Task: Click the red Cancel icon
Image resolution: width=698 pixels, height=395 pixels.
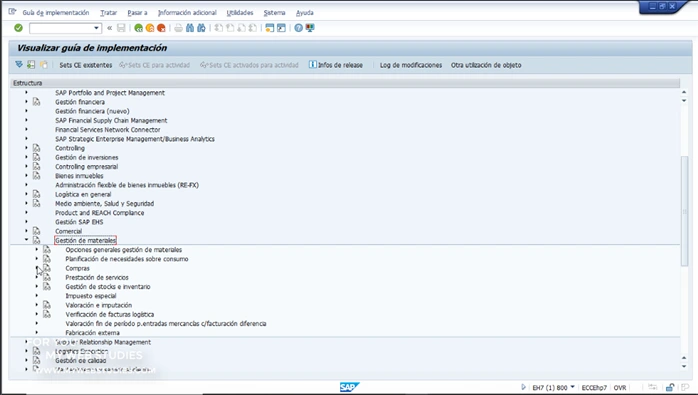Action: (x=161, y=28)
